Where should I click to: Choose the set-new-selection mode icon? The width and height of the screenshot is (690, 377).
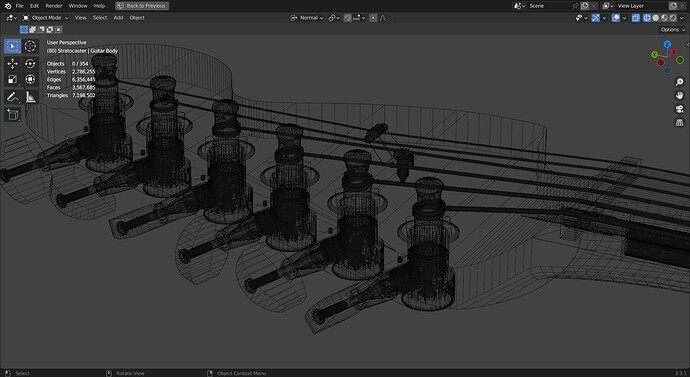pyautogui.click(x=24, y=29)
